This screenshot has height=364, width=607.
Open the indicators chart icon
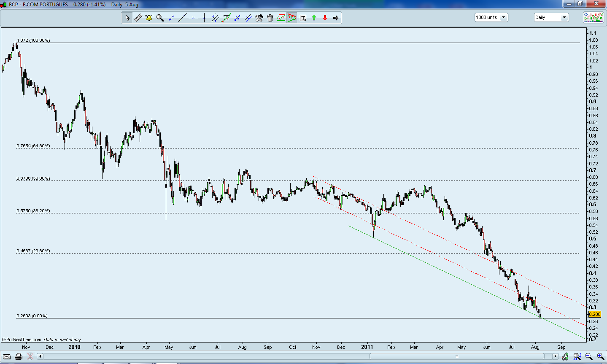click(x=593, y=17)
